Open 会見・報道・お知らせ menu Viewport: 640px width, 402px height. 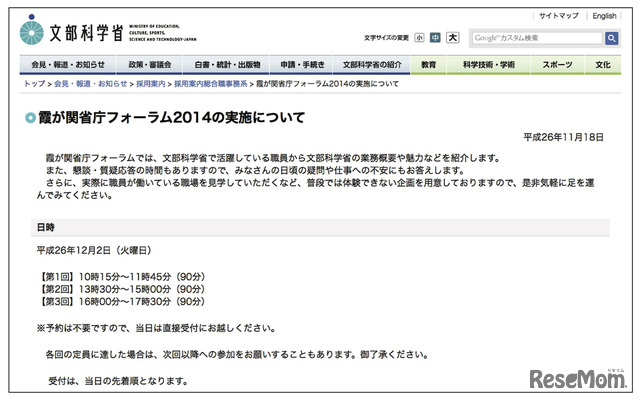[68, 65]
